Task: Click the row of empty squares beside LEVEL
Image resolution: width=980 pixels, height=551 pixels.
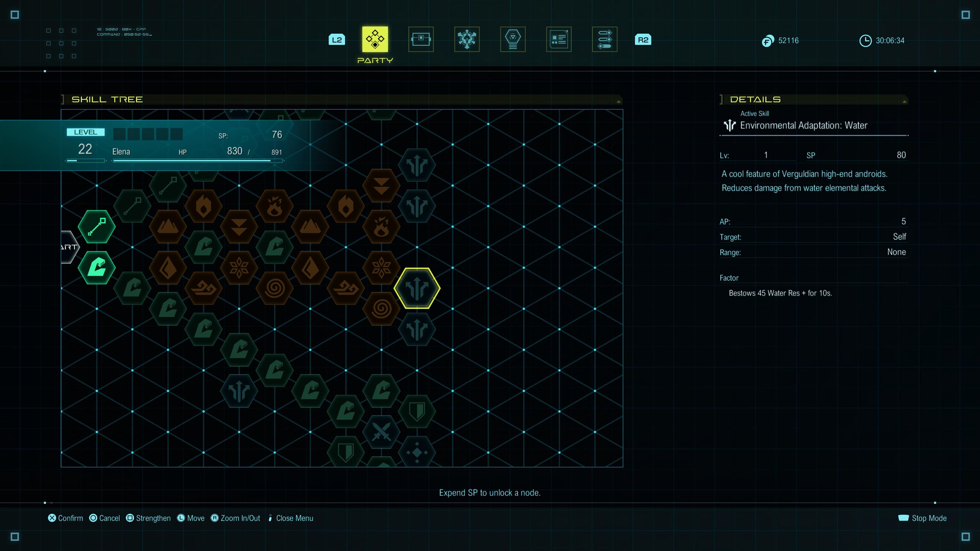Action: (148, 134)
